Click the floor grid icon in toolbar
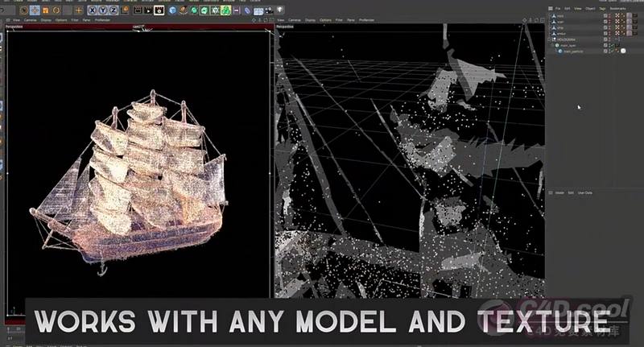The height and width of the screenshot is (347, 644). pos(258,10)
